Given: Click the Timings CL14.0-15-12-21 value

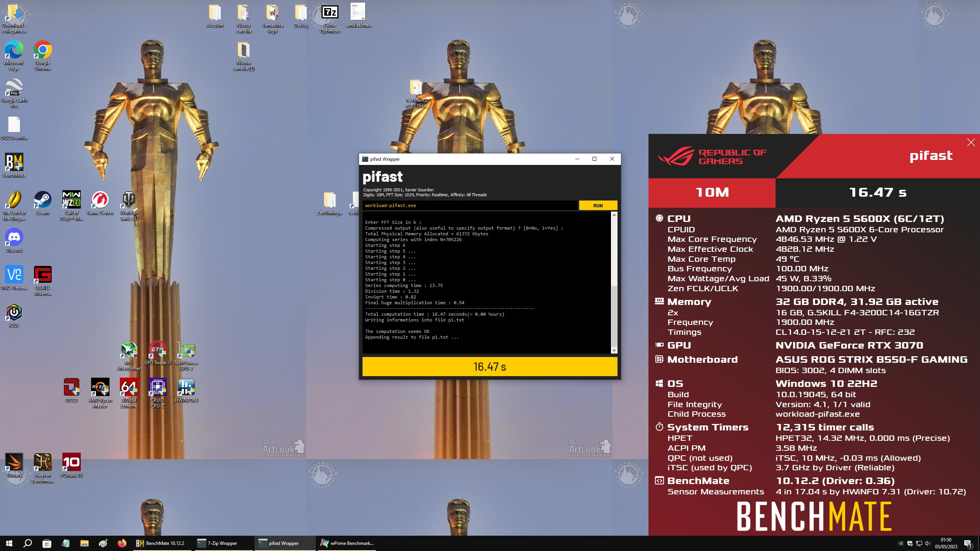Looking at the screenshot, I should point(845,332).
